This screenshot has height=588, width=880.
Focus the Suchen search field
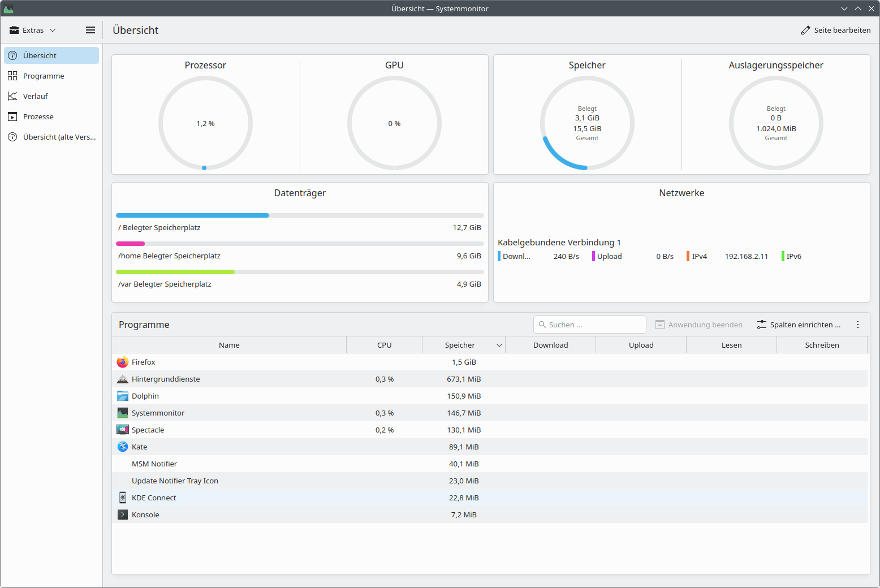589,325
